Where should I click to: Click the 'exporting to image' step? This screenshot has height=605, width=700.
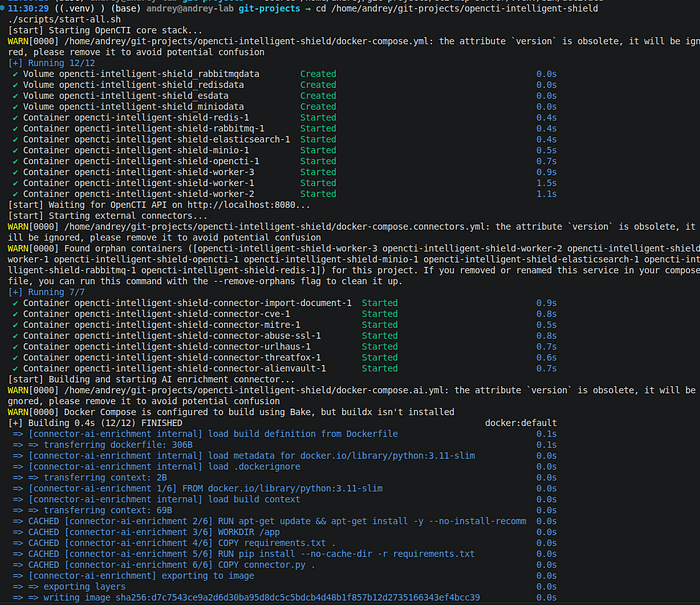tap(284, 576)
